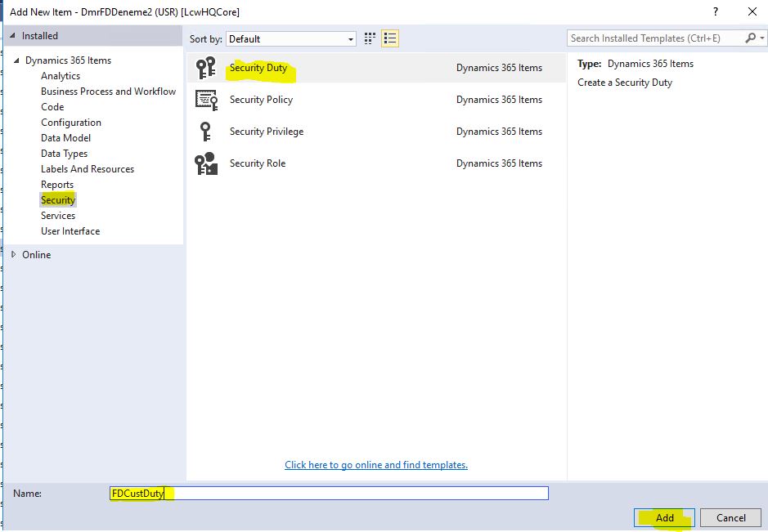Open the dialog Help question mark
This screenshot has height=532, width=768.
click(x=716, y=11)
